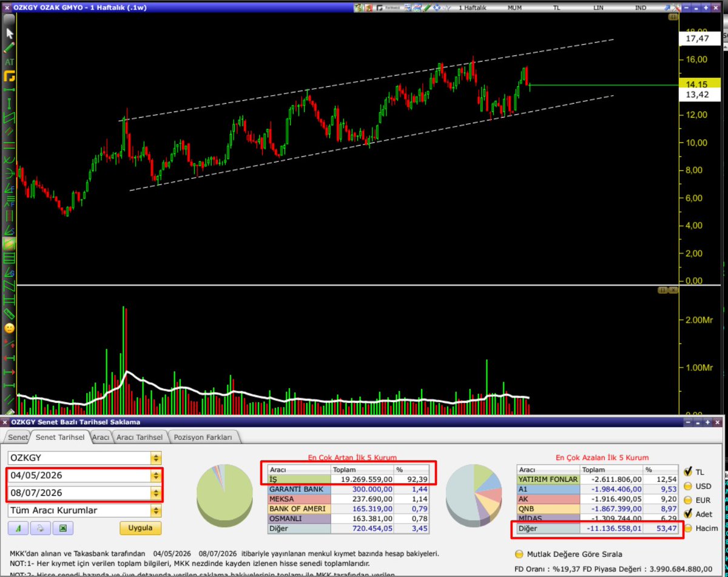Select the Adet option
The height and width of the screenshot is (577, 728).
click(x=688, y=514)
